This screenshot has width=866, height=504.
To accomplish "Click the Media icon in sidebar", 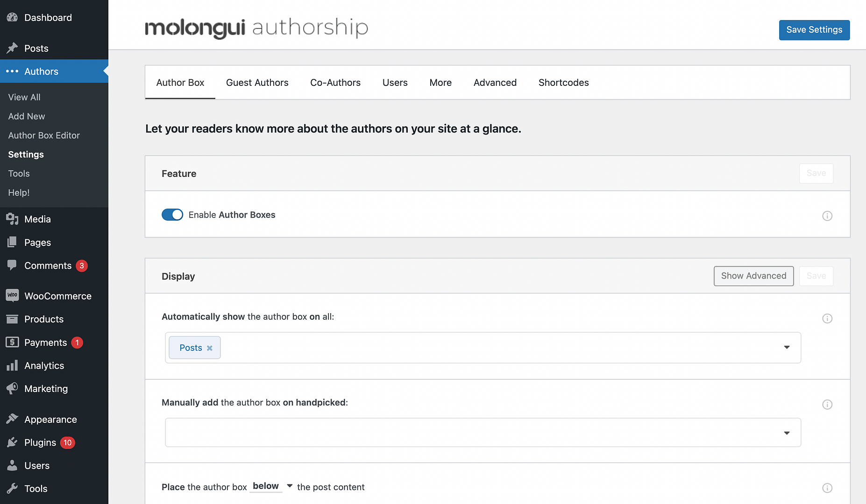I will pos(12,219).
